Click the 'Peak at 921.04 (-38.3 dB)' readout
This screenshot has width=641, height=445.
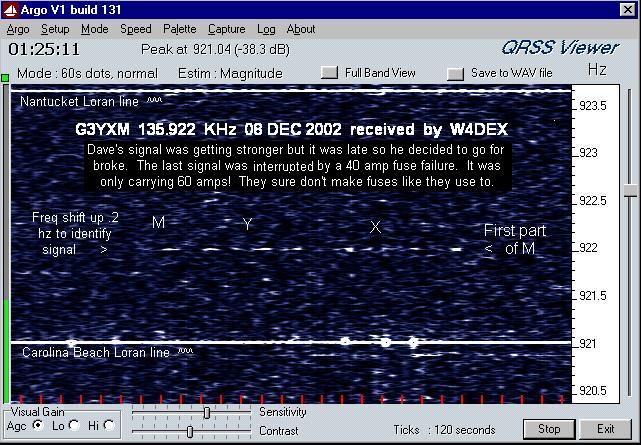pos(215,50)
